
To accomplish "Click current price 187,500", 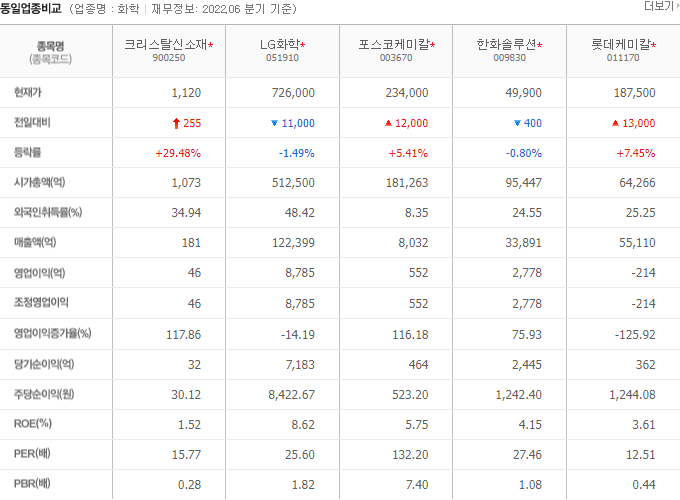I will 634,93.
